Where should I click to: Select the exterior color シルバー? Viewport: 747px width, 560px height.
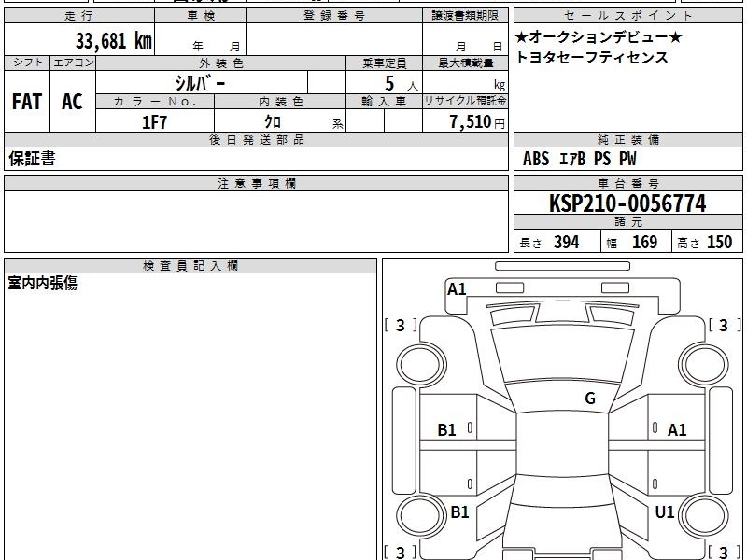[201, 83]
